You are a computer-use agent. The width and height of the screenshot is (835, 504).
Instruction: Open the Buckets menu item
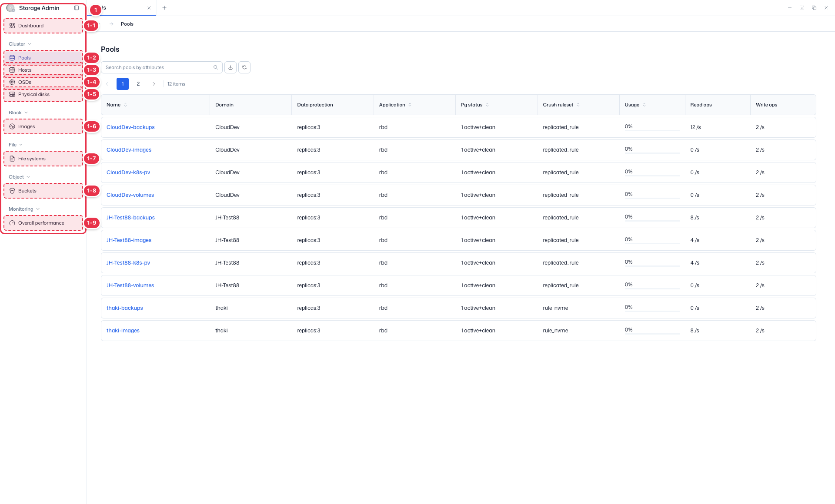[43, 191]
